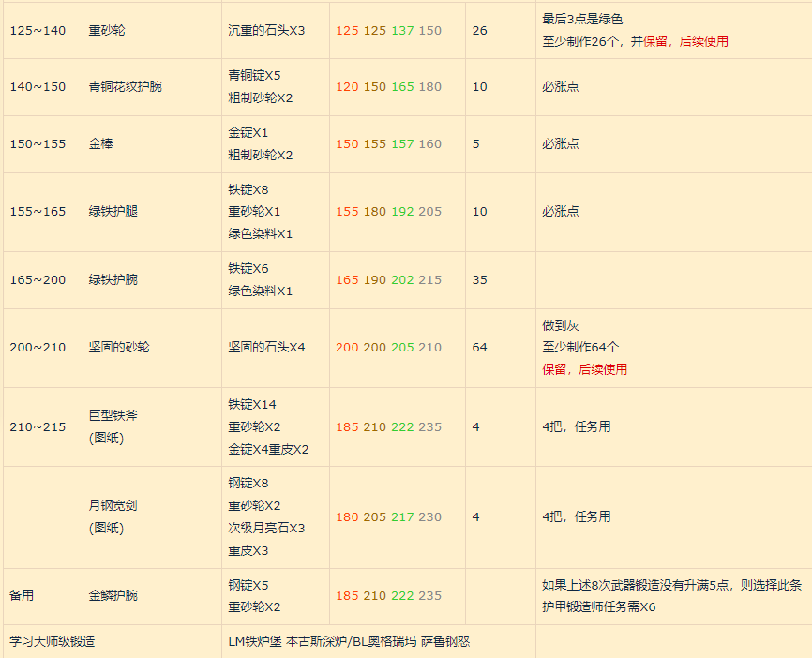Select the 坚固的砂轮 item name

119,347
